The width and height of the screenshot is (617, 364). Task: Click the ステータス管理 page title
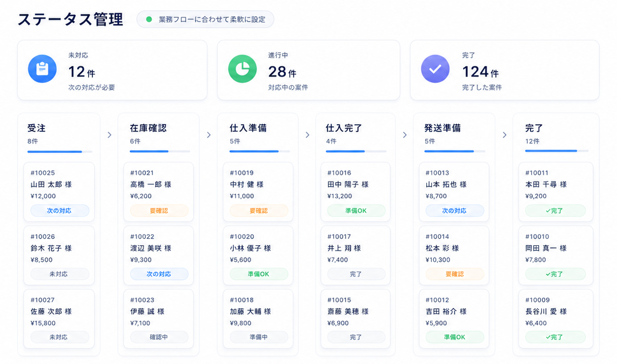70,19
